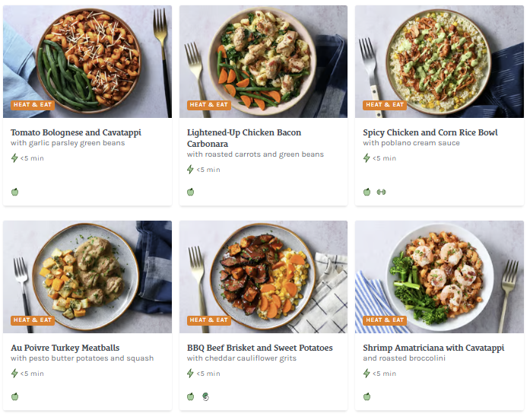Click the swirl icon on BBQ Beef Brisket card
The height and width of the screenshot is (420, 530).
pos(205,396)
